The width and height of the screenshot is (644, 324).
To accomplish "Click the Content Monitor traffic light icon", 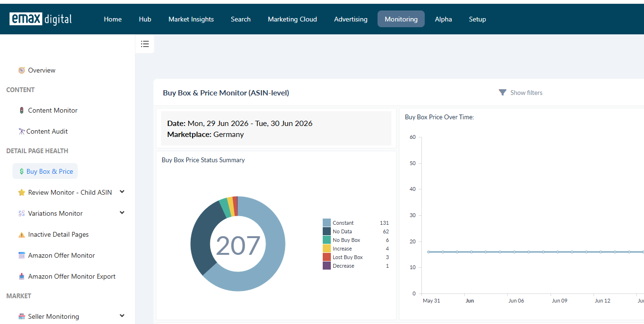I will pyautogui.click(x=21, y=110).
